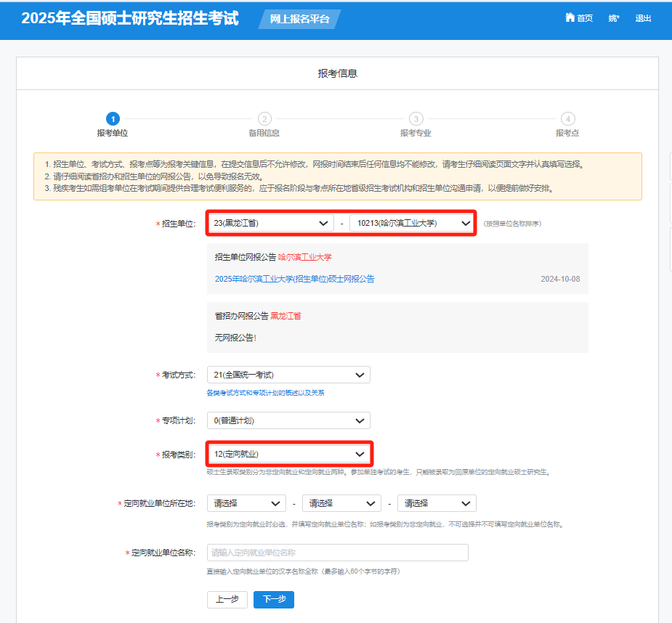Open 2025年哈尔滨工业大学硕士网报公告 link
The height and width of the screenshot is (623, 672).
tap(295, 279)
